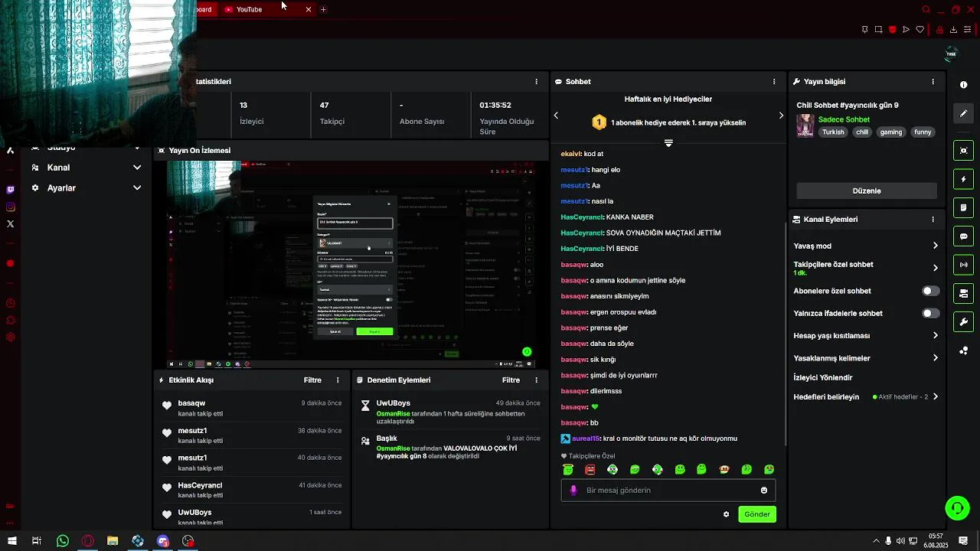Image resolution: width=980 pixels, height=551 pixels.
Task: Open the info icon in right toolbar
Action: click(964, 85)
